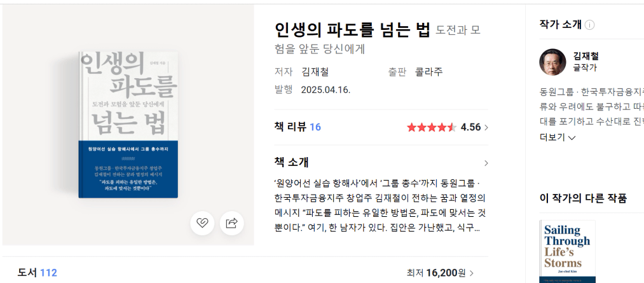This screenshot has width=644, height=283.
Task: Click 김재철's profile photo
Action: pos(552,62)
